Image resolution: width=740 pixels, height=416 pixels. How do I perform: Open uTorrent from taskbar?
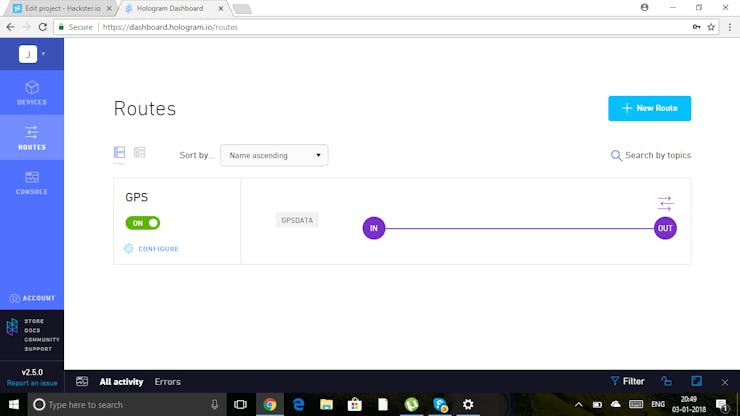pyautogui.click(x=412, y=405)
